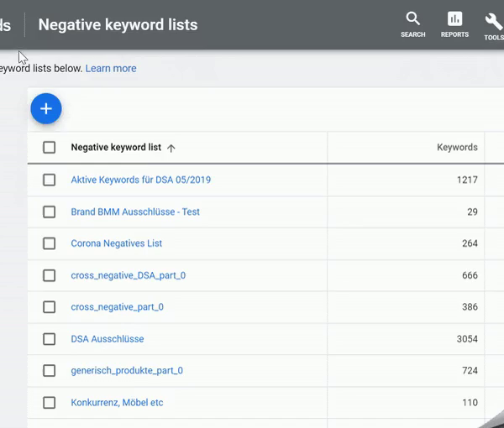Open the Tools wrench icon
The width and height of the screenshot is (504, 428).
pyautogui.click(x=493, y=22)
